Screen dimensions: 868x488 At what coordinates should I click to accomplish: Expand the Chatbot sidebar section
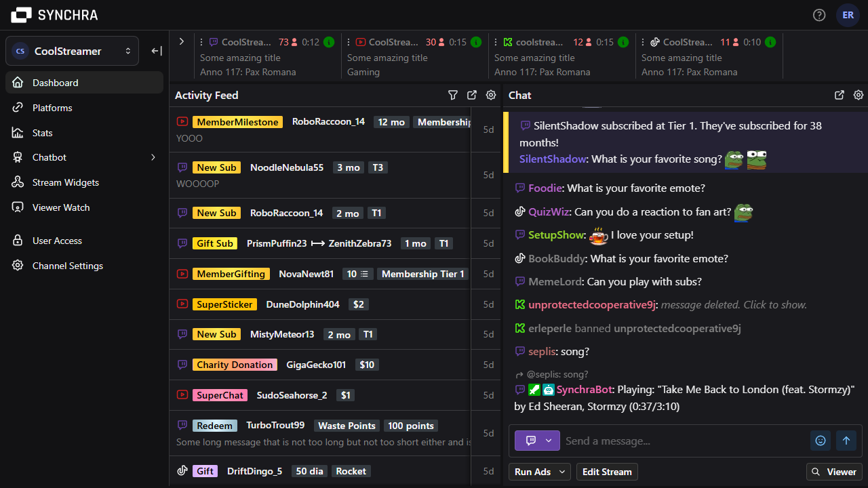point(153,157)
